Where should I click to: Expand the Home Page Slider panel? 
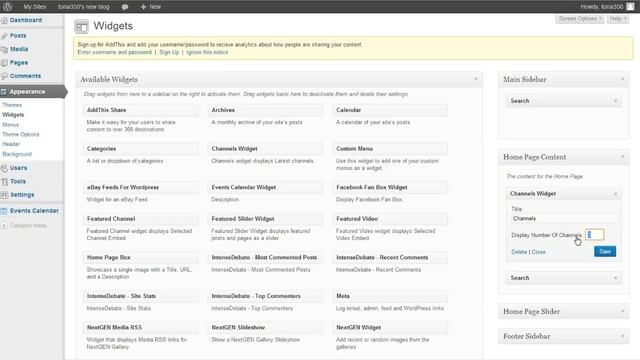(622, 311)
